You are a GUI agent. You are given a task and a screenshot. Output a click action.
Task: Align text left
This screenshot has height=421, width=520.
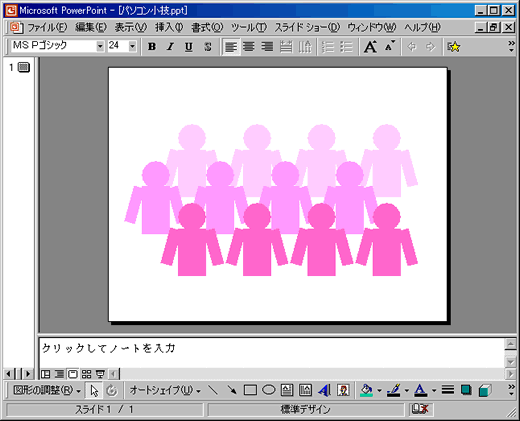click(x=231, y=46)
